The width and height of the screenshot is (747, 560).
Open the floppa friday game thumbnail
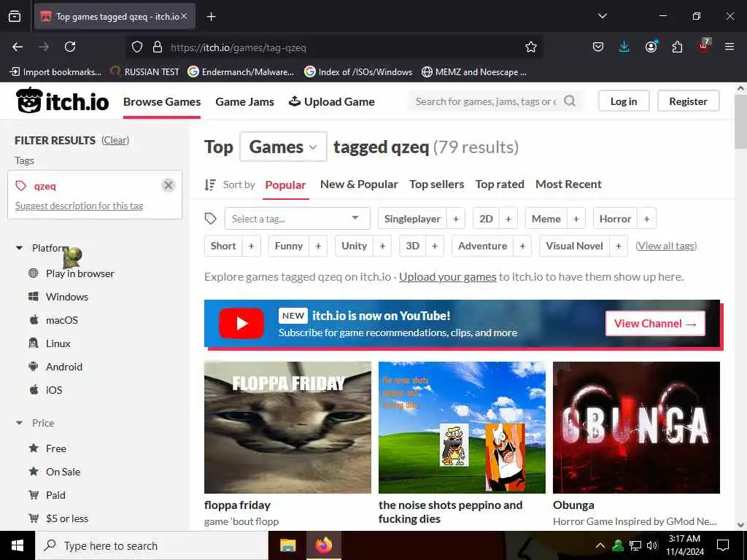point(287,427)
